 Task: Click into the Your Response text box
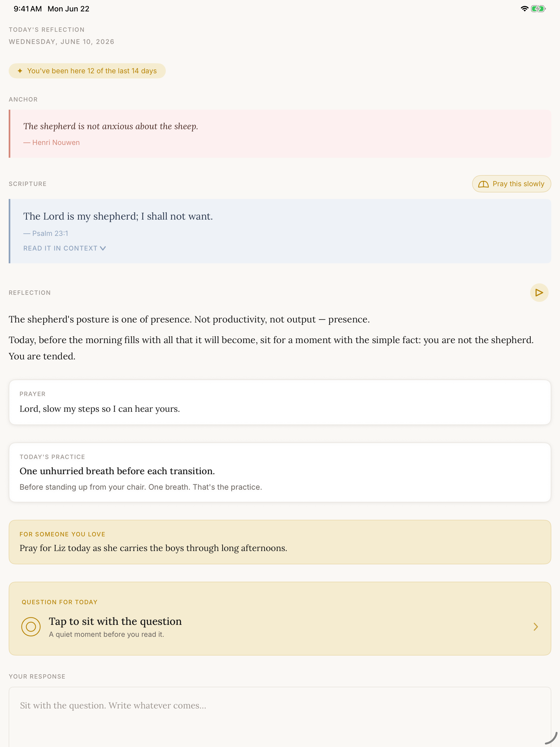(280, 717)
